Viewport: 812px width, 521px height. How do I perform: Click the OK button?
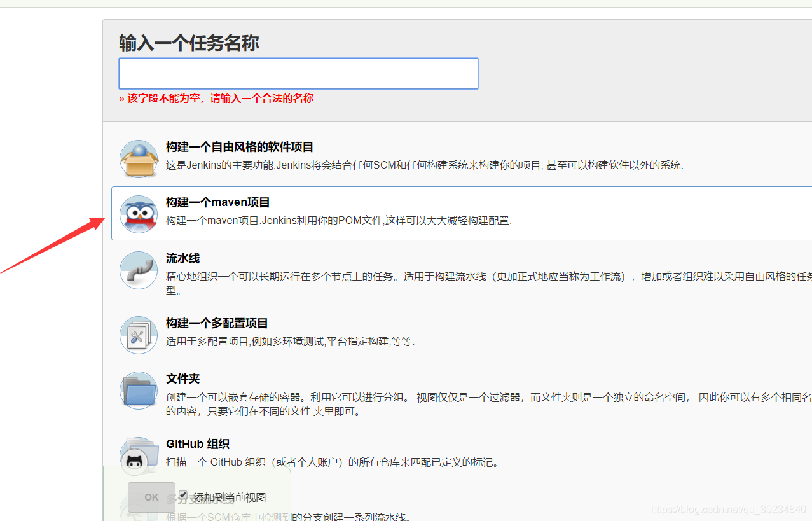[x=151, y=497]
